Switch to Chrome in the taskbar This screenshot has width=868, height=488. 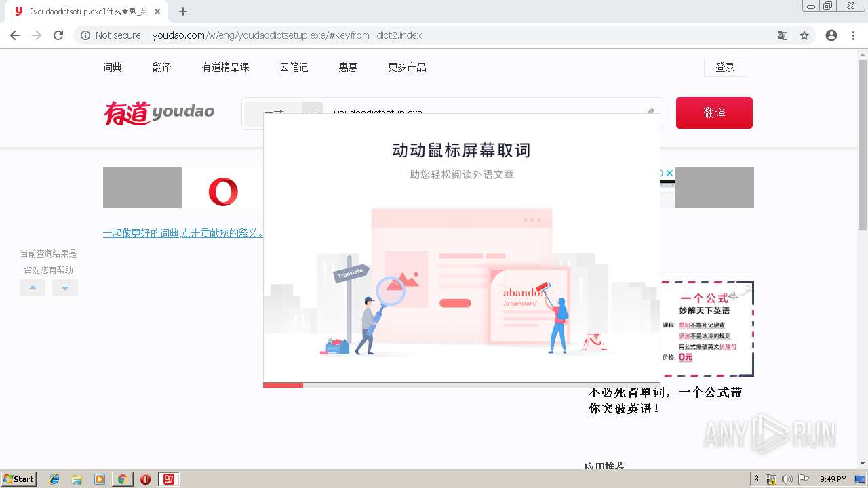pos(122,479)
